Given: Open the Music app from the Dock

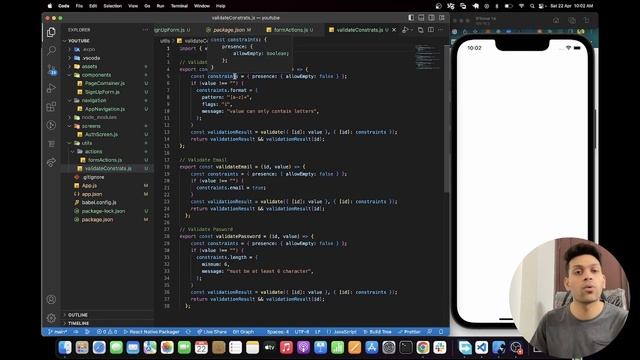Looking at the screenshot, I should (286, 347).
